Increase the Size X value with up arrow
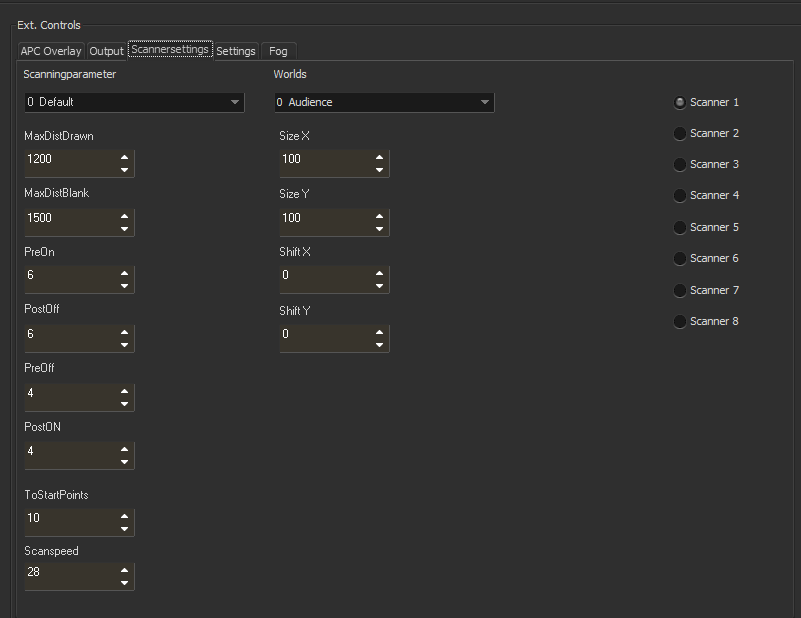Image resolution: width=801 pixels, height=618 pixels. [x=379, y=157]
